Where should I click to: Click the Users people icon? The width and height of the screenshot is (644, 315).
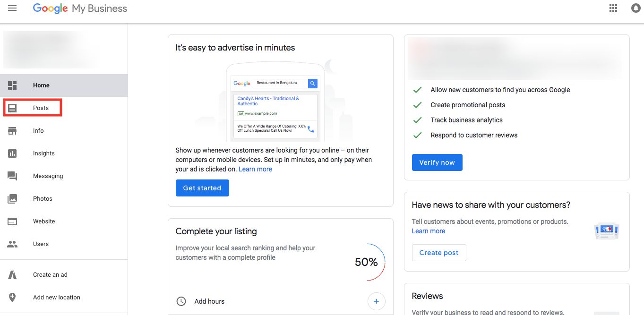pos(12,244)
